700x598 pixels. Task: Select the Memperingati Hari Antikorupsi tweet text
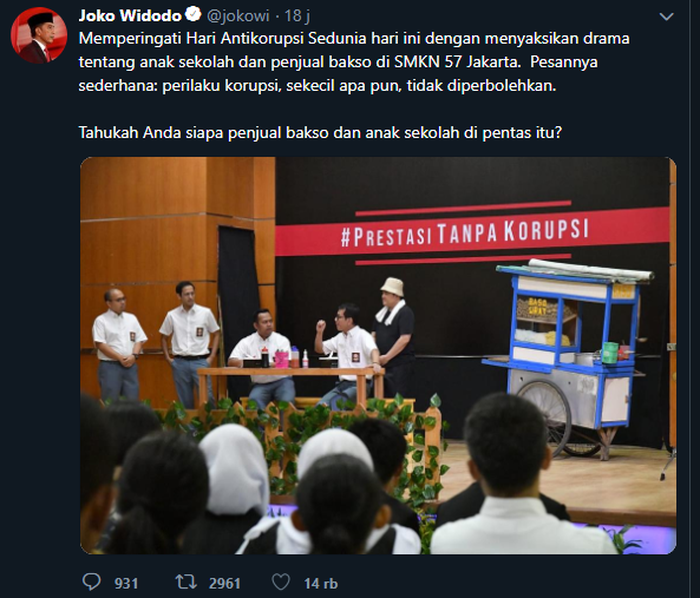(354, 62)
